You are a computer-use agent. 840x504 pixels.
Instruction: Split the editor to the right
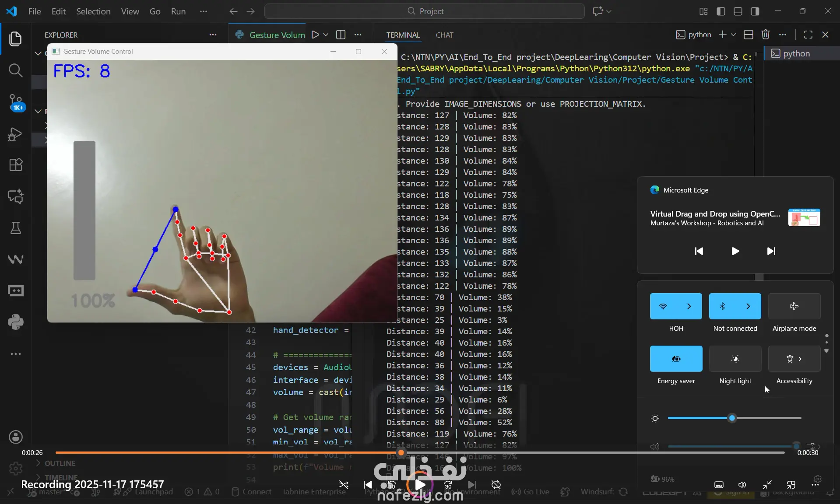coord(341,35)
